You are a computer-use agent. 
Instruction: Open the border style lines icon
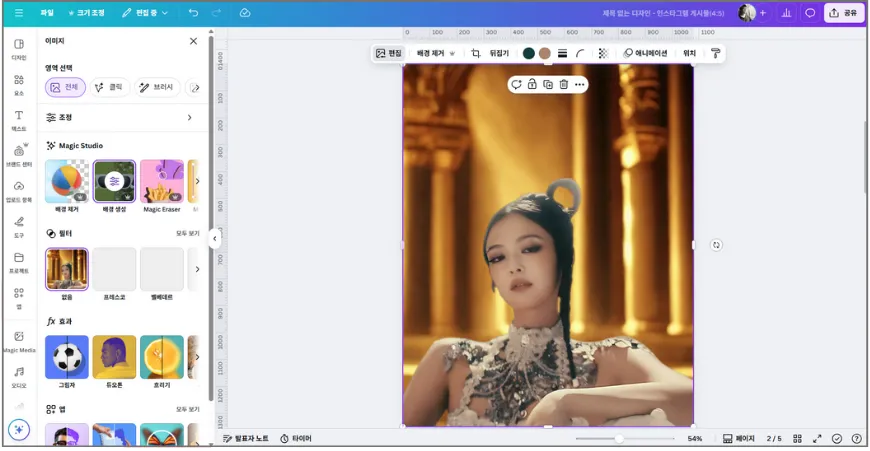562,53
